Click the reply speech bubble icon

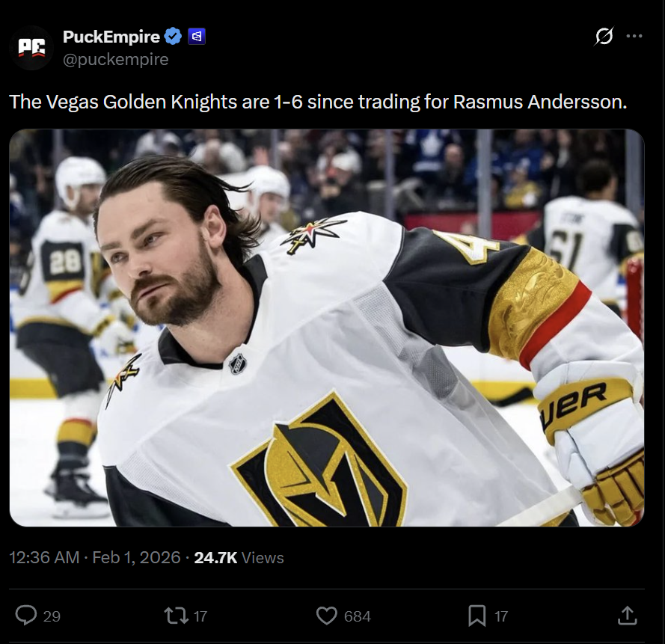(x=26, y=616)
